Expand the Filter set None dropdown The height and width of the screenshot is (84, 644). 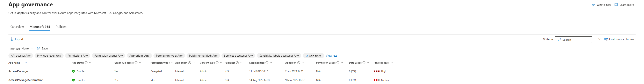pyautogui.click(x=31, y=48)
